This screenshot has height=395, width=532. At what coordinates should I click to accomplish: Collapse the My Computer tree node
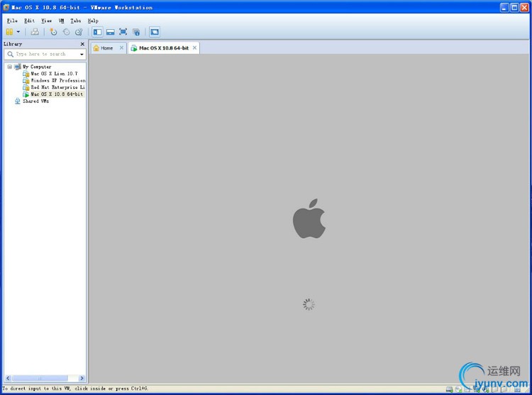[x=9, y=67]
